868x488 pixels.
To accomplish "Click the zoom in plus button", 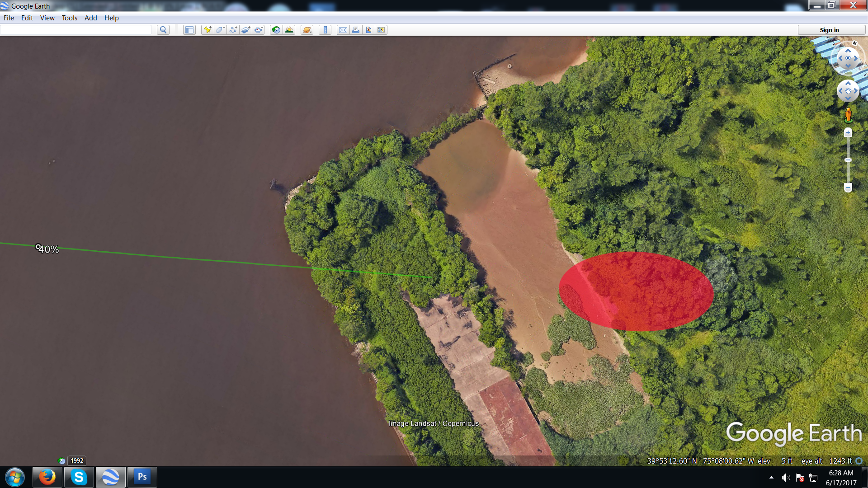I will pyautogui.click(x=848, y=132).
